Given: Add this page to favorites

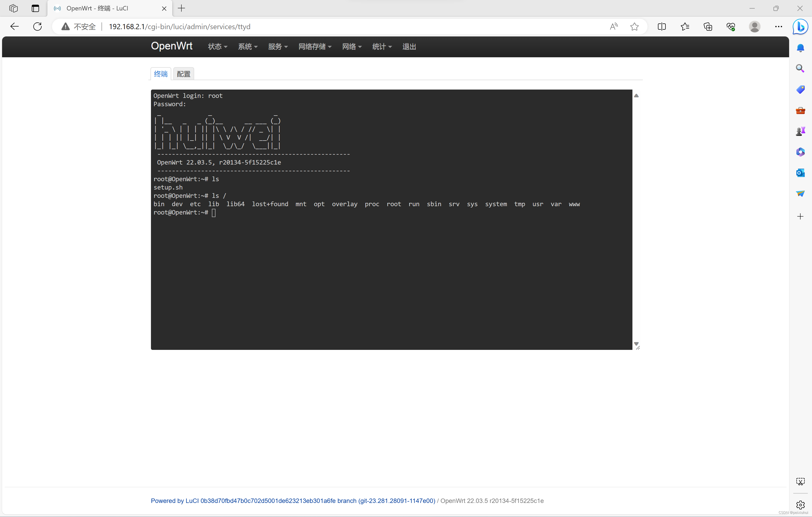Looking at the screenshot, I should (634, 26).
